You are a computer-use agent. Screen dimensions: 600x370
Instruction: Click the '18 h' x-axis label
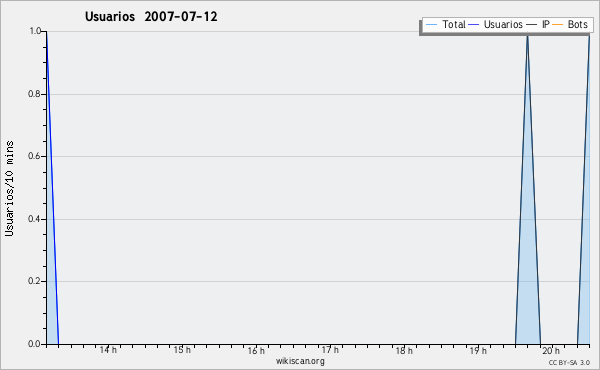(404, 350)
